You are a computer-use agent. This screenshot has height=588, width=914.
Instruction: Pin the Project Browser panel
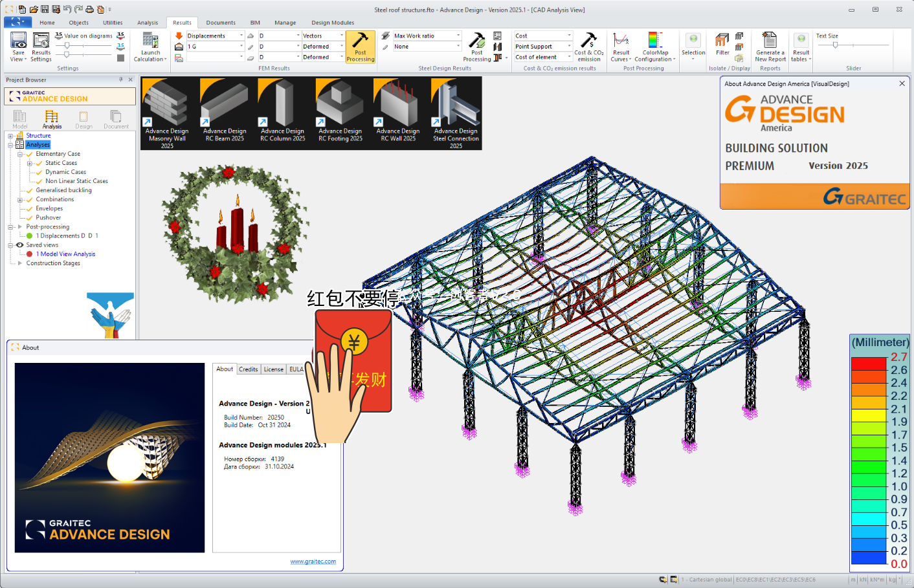point(120,80)
